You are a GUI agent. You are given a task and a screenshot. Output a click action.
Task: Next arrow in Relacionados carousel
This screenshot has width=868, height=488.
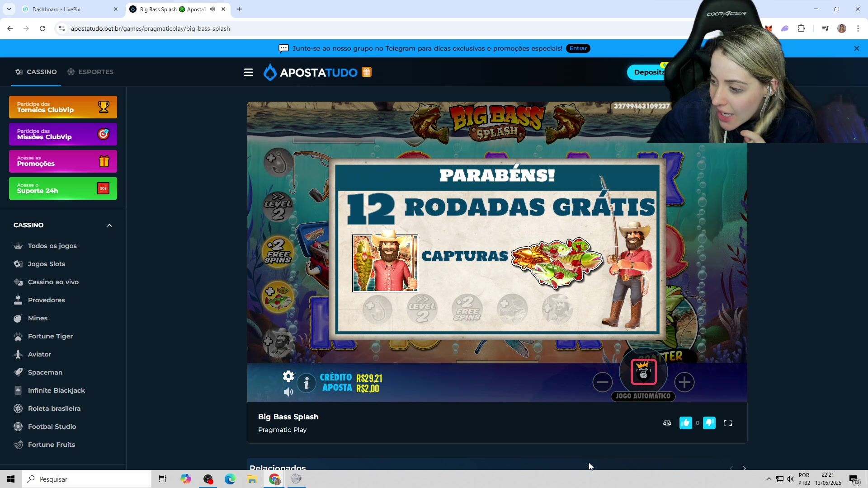[x=744, y=468]
